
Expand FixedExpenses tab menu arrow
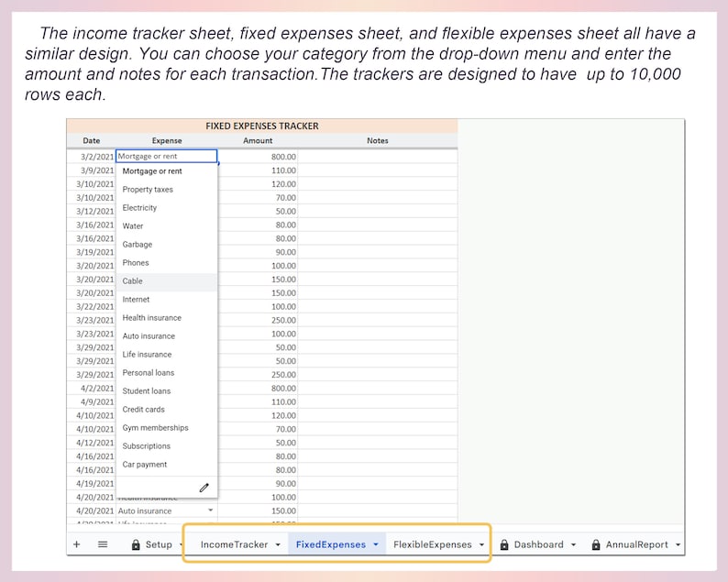[376, 544]
